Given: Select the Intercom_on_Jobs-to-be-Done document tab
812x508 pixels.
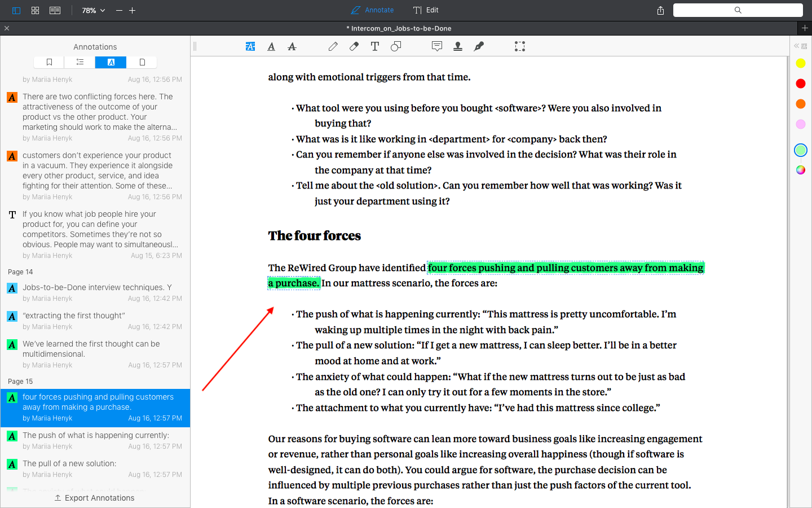Looking at the screenshot, I should tap(399, 28).
